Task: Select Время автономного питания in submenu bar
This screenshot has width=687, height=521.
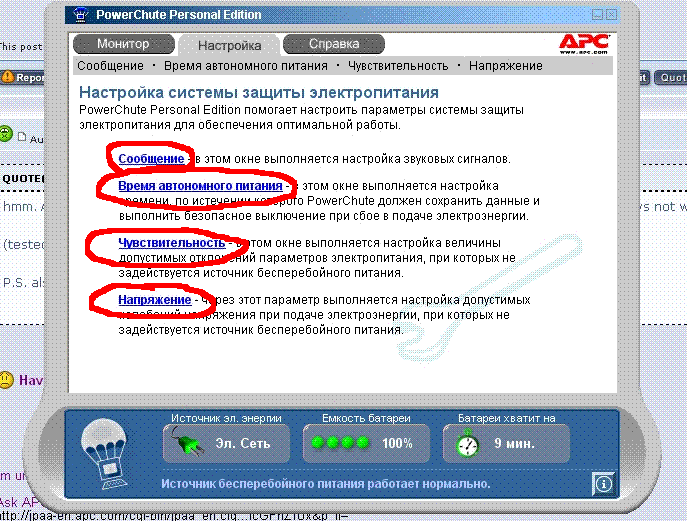Action: coord(246,66)
